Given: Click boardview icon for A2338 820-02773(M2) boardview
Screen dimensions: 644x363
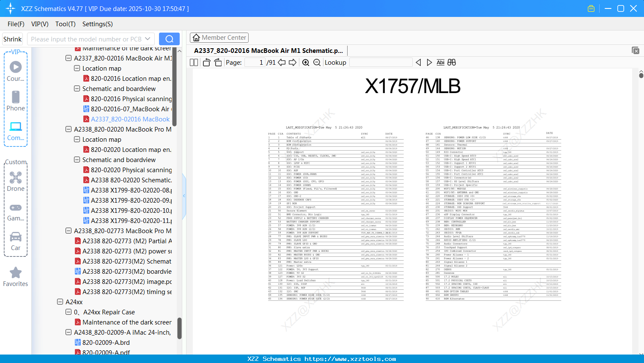Looking at the screenshot, I should click(78, 272).
